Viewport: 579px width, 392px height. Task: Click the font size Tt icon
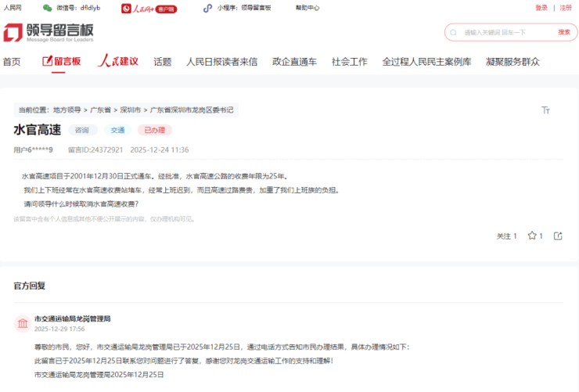545,110
